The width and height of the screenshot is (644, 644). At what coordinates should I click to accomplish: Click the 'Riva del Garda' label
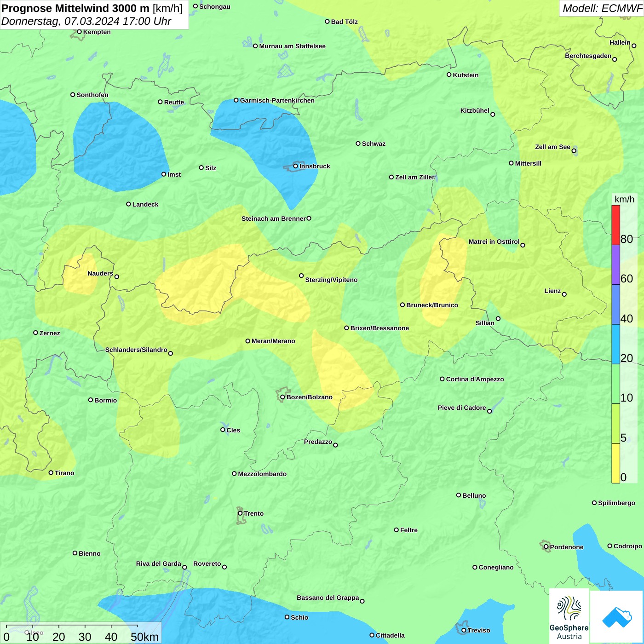click(x=159, y=563)
